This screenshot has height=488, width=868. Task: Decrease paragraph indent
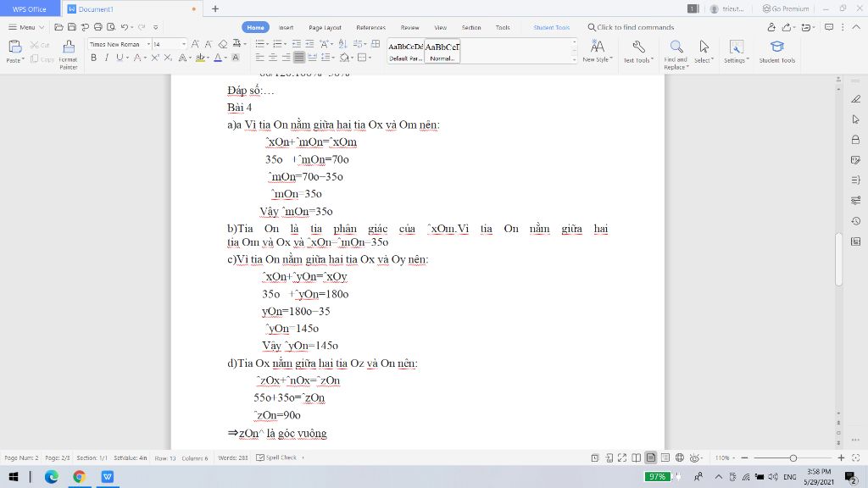[297, 44]
